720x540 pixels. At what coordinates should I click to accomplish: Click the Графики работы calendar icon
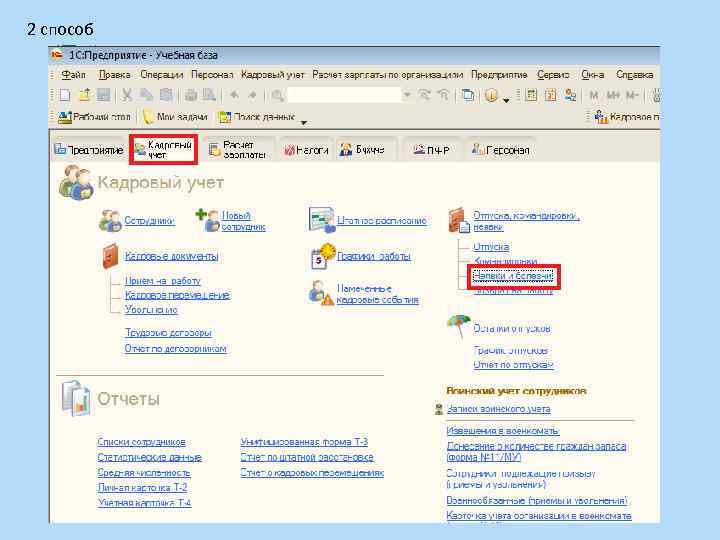pos(323,256)
